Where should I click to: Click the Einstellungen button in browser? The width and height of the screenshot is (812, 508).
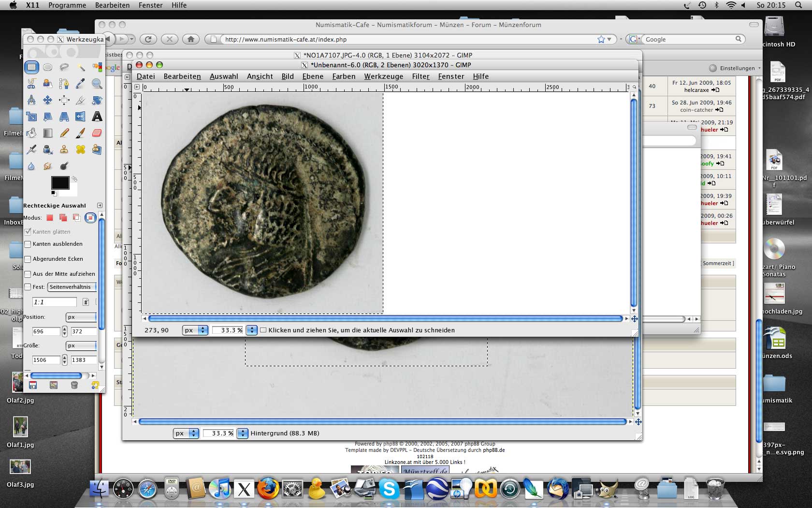(735, 68)
